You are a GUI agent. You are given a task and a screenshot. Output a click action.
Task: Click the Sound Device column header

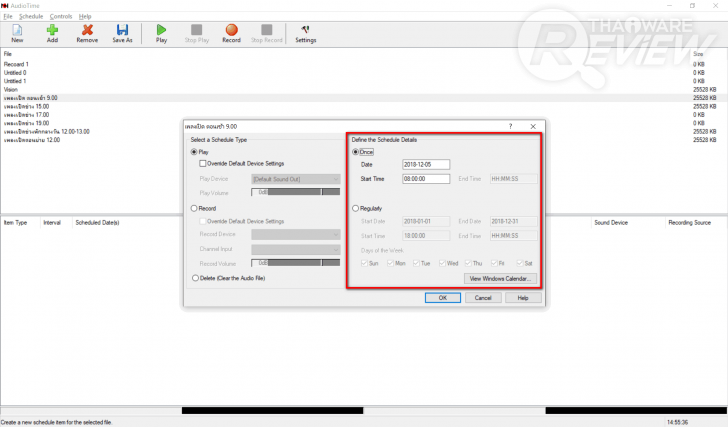(x=611, y=223)
